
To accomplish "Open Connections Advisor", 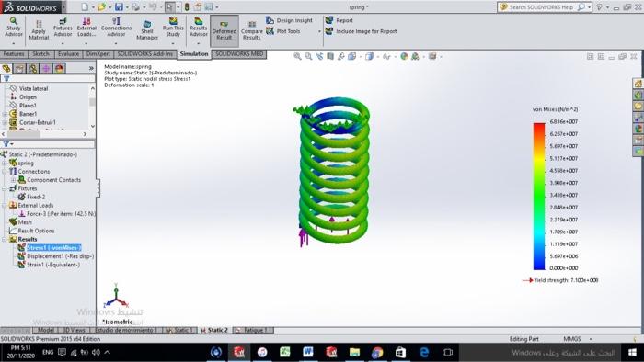I will tap(116, 27).
